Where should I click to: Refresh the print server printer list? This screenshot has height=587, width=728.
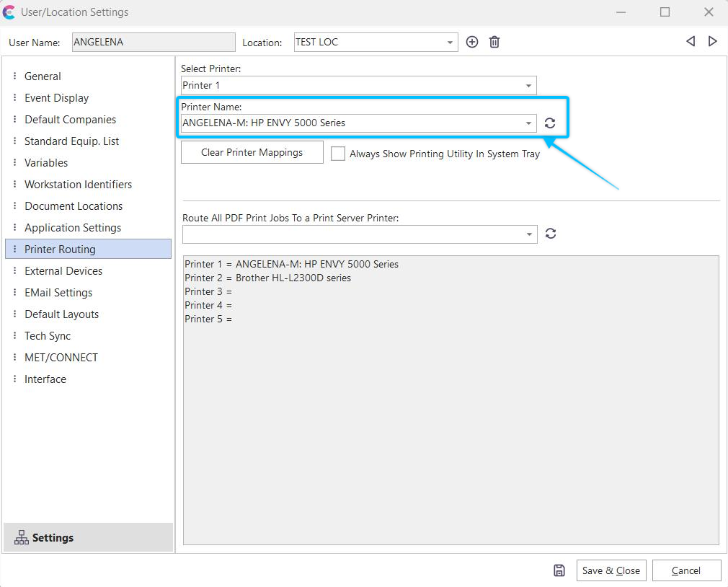[551, 234]
